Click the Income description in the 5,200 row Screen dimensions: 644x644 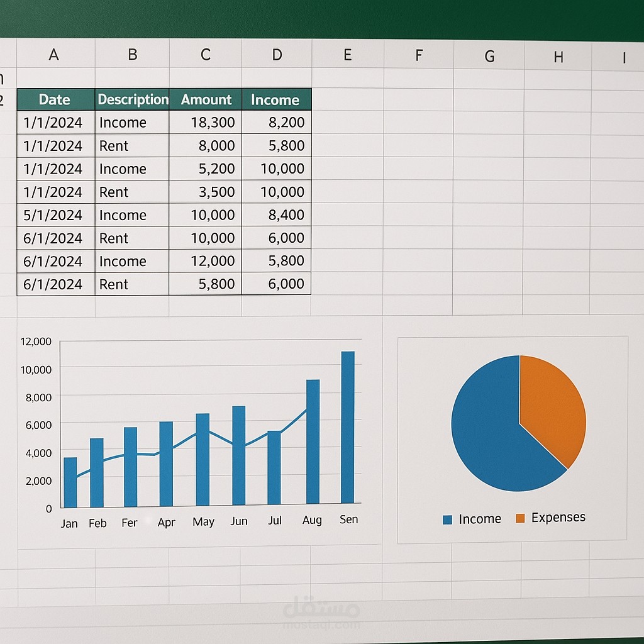click(x=132, y=169)
